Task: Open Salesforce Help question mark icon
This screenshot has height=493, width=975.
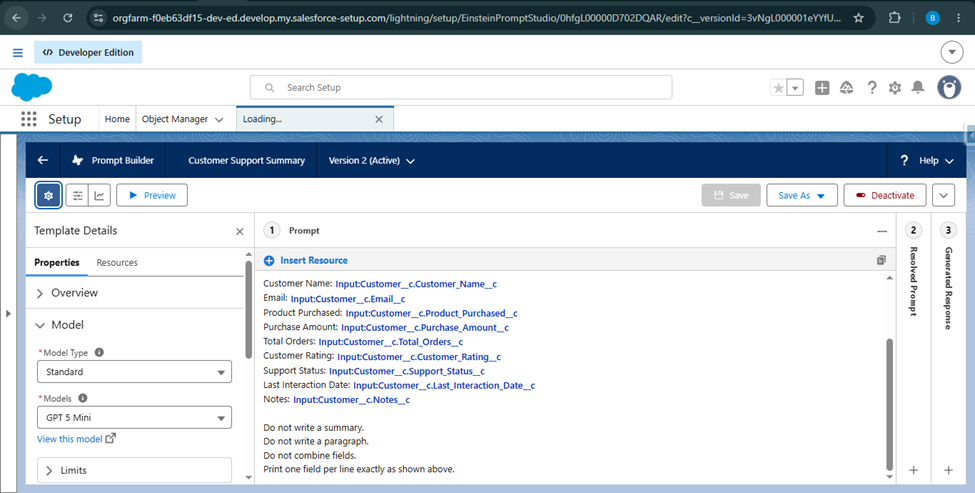Action: pyautogui.click(x=872, y=88)
